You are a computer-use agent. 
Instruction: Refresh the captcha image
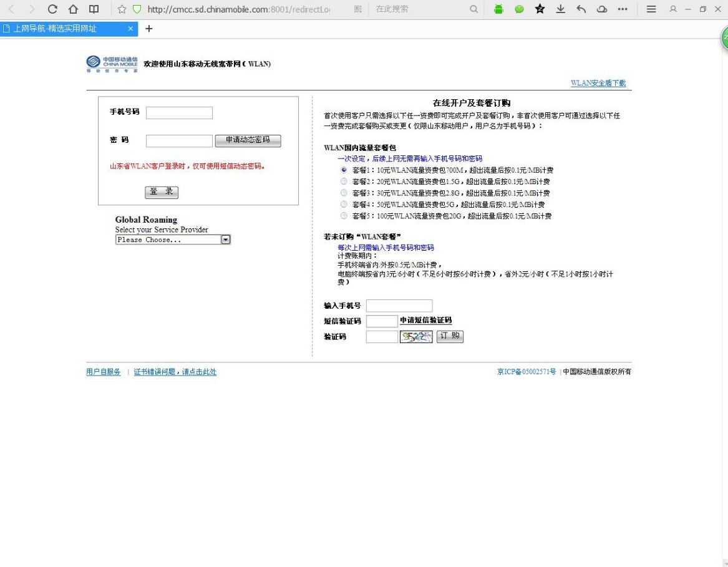[416, 337]
